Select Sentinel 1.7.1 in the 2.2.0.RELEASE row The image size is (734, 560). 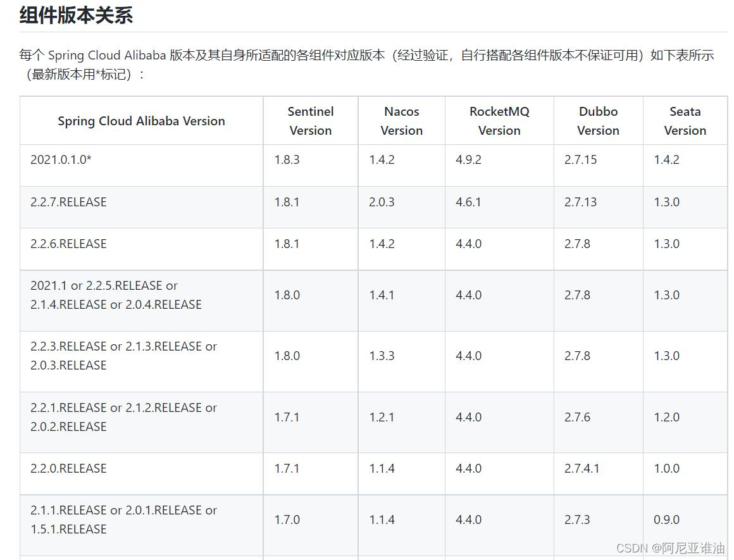[x=287, y=468]
